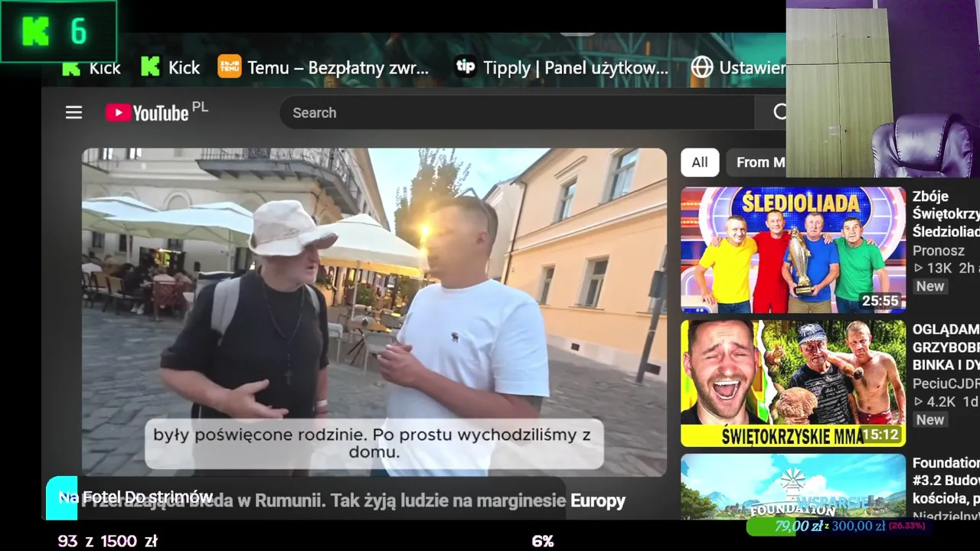Open the first Kick bookmark
This screenshot has width=980, height=551.
(x=91, y=67)
